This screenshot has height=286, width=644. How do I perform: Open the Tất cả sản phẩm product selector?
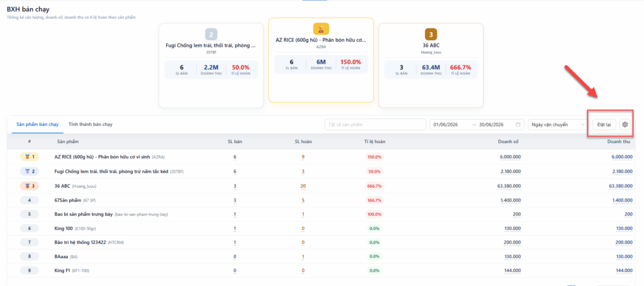[375, 124]
